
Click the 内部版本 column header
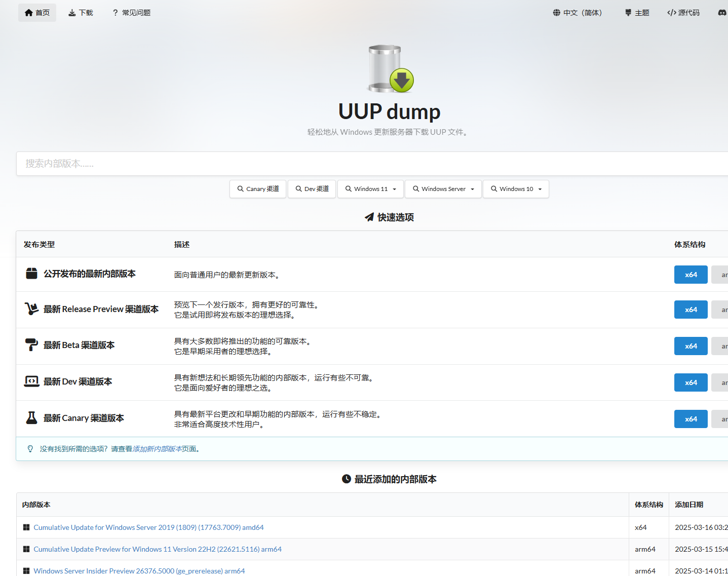click(36, 505)
